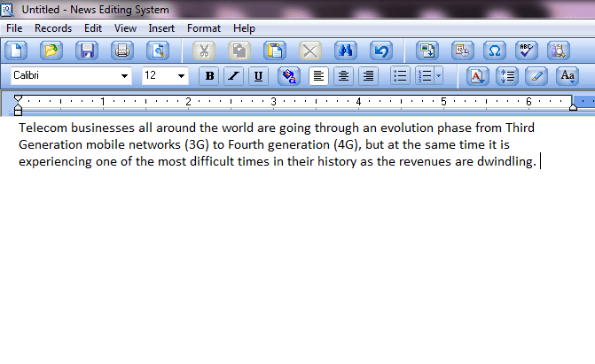Delete with the X icon
Image resolution: width=595 pixels, height=364 pixels.
click(310, 50)
